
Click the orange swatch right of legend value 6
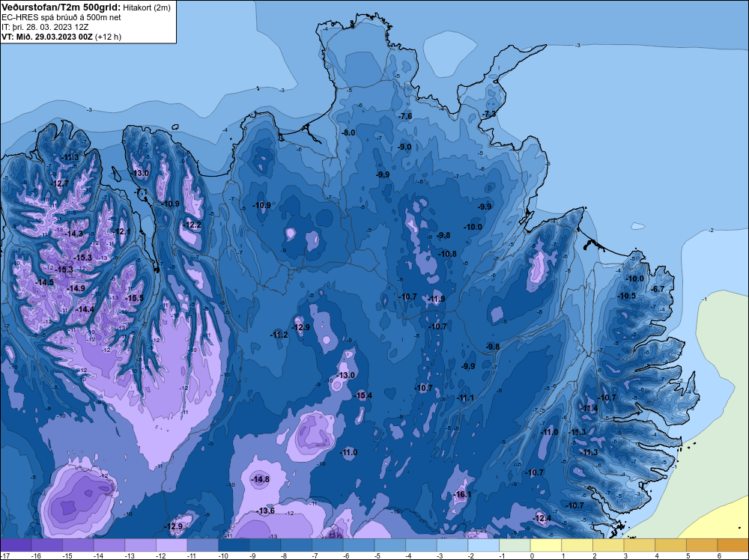(733, 545)
